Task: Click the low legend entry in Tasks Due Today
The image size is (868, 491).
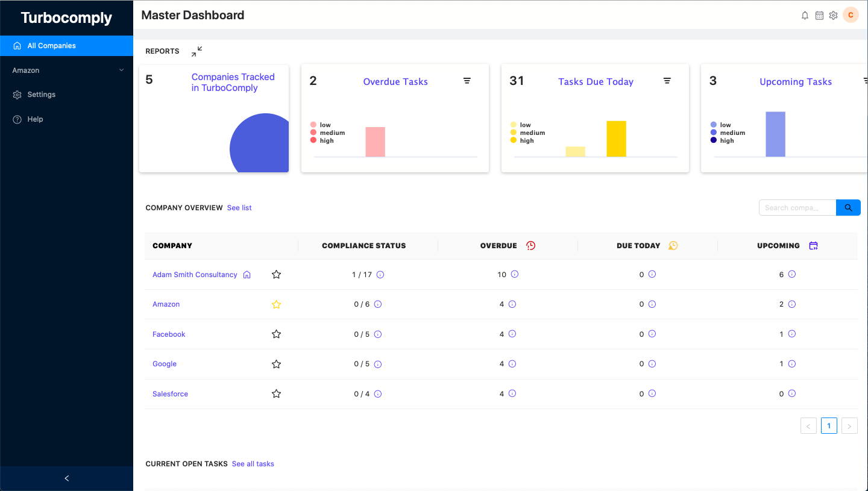Action: [x=521, y=125]
